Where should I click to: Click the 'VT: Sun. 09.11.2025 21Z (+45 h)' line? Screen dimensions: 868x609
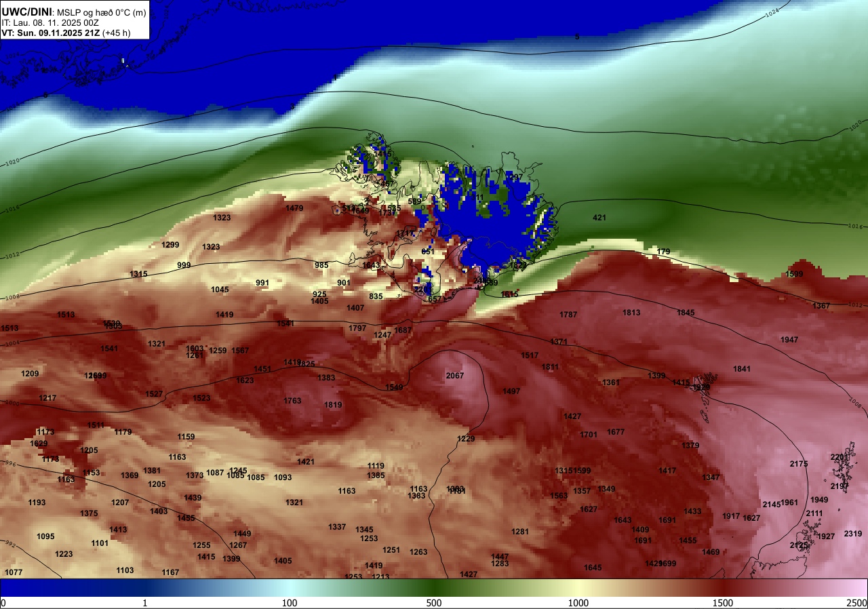(x=66, y=33)
